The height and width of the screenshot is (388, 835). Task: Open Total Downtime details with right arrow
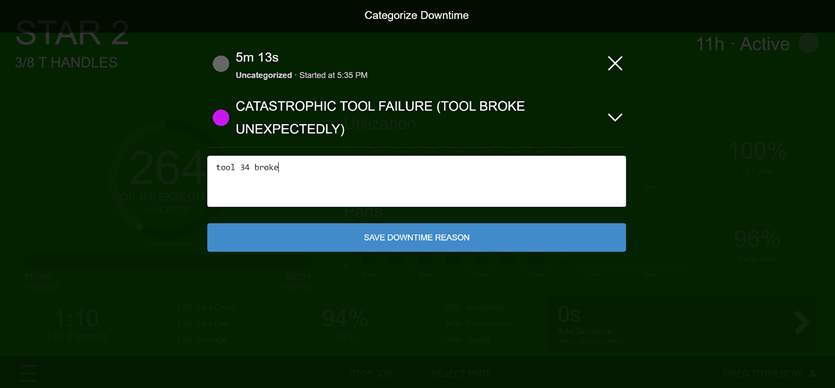tap(801, 323)
